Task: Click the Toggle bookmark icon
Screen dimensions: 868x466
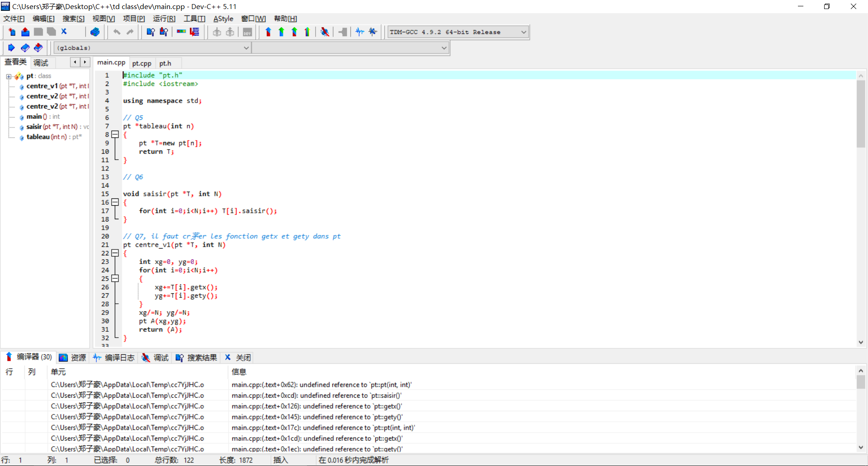Action: click(25, 48)
